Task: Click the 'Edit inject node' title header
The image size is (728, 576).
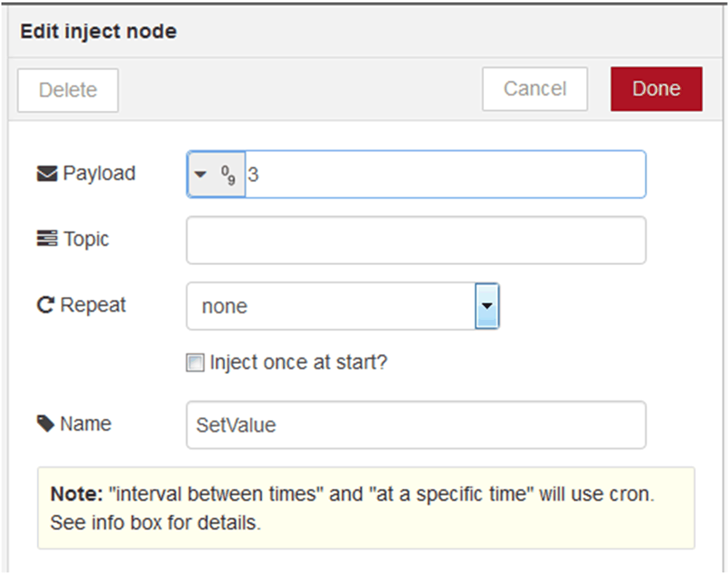Action: pos(98,31)
